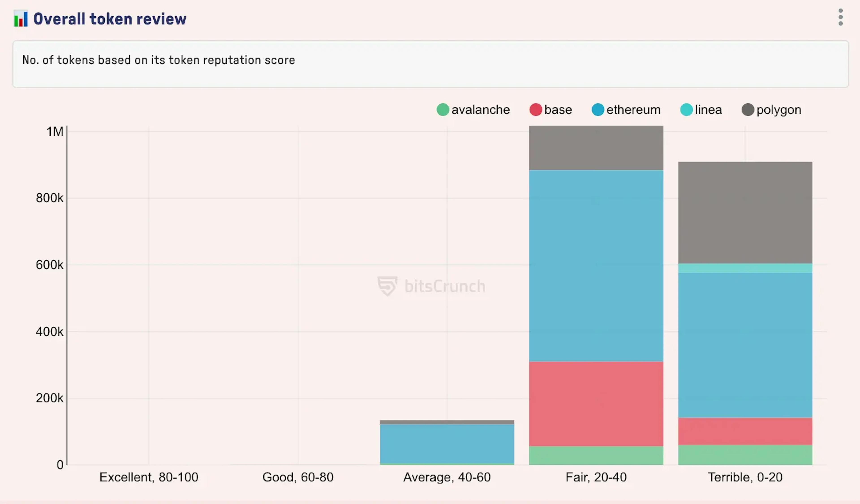Click avalanche segment in Fair bar
The height and width of the screenshot is (504, 860).
pos(596,456)
